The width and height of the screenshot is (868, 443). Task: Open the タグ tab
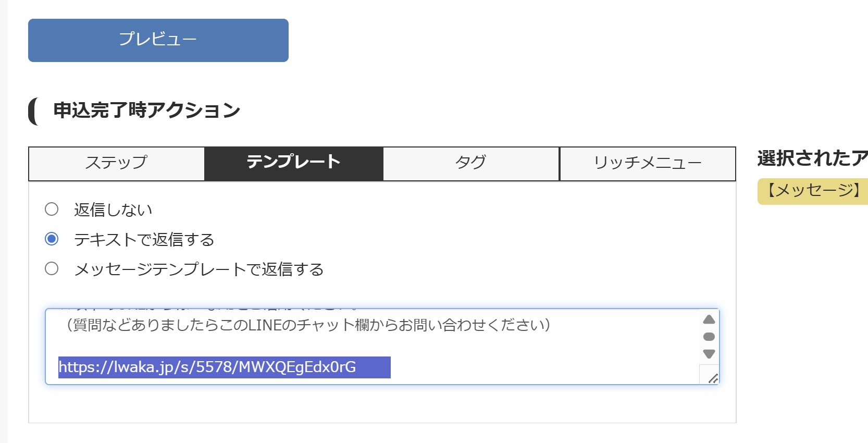tap(471, 164)
